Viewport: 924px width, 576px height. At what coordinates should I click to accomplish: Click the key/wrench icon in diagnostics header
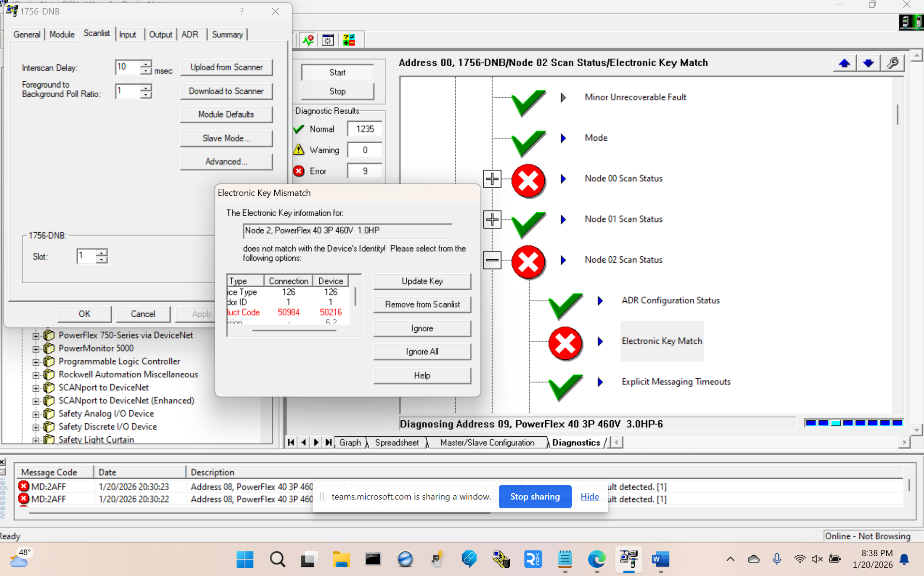[x=893, y=63]
